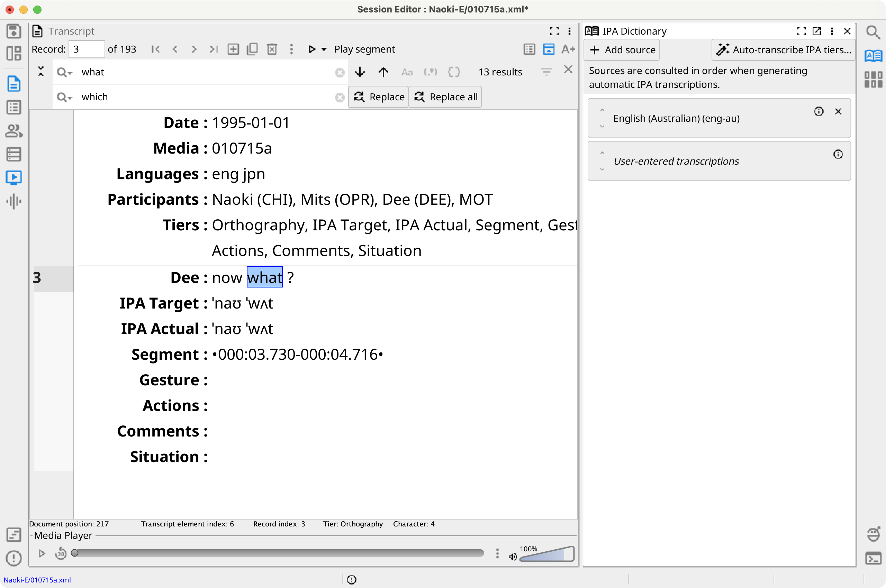This screenshot has width=886, height=588.
Task: Open the media player icon in sidebar
Action: click(x=14, y=177)
